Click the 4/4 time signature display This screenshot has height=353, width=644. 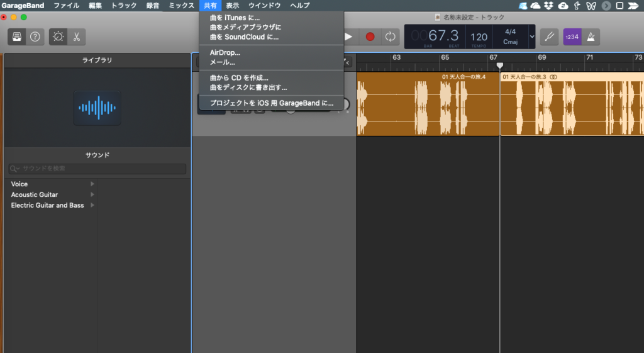coord(511,31)
